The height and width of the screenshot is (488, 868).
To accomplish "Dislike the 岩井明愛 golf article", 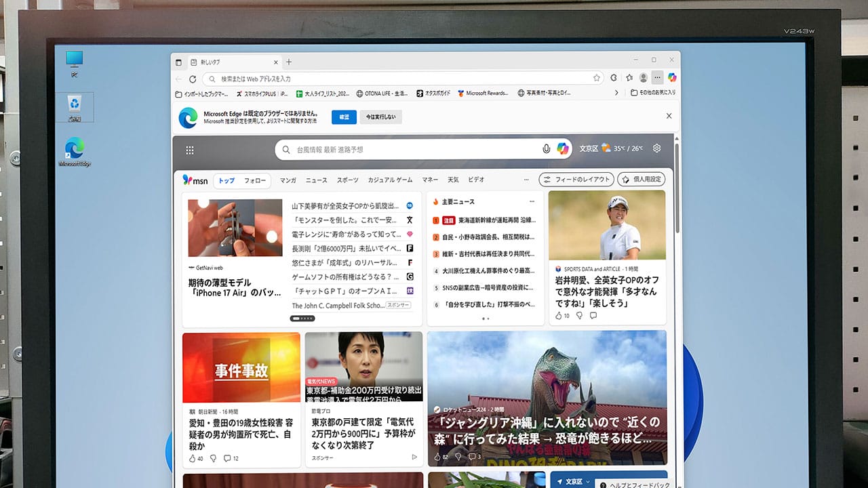I will point(579,316).
